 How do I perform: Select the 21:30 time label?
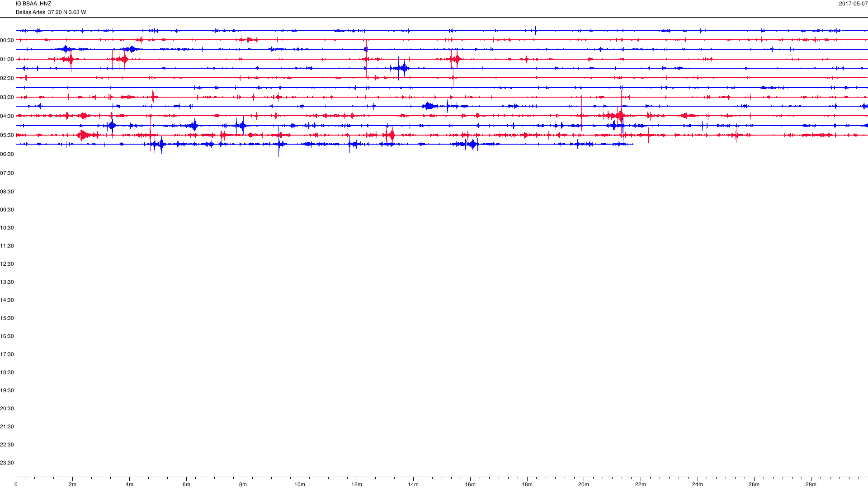(7, 427)
